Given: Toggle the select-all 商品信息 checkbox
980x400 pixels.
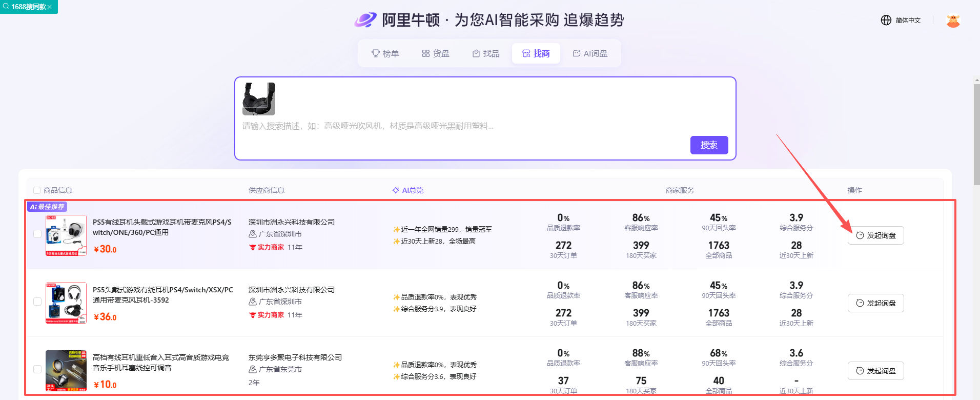Looking at the screenshot, I should point(37,190).
